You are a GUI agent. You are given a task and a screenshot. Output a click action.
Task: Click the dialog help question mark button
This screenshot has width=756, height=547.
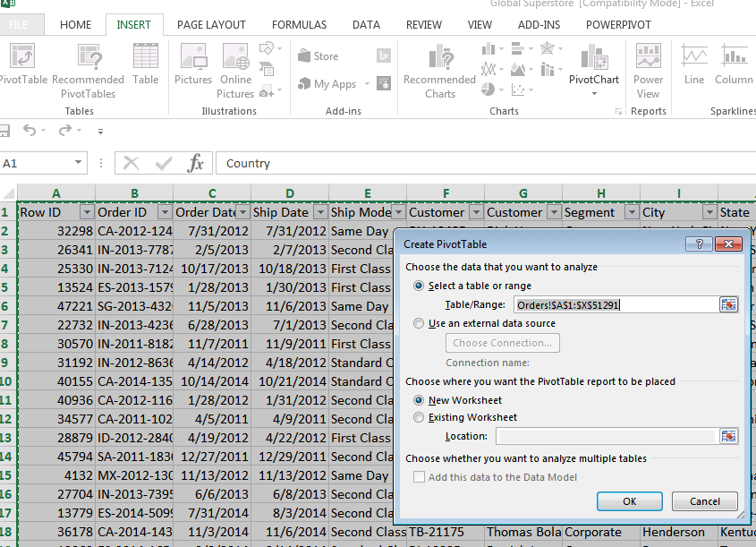point(699,244)
